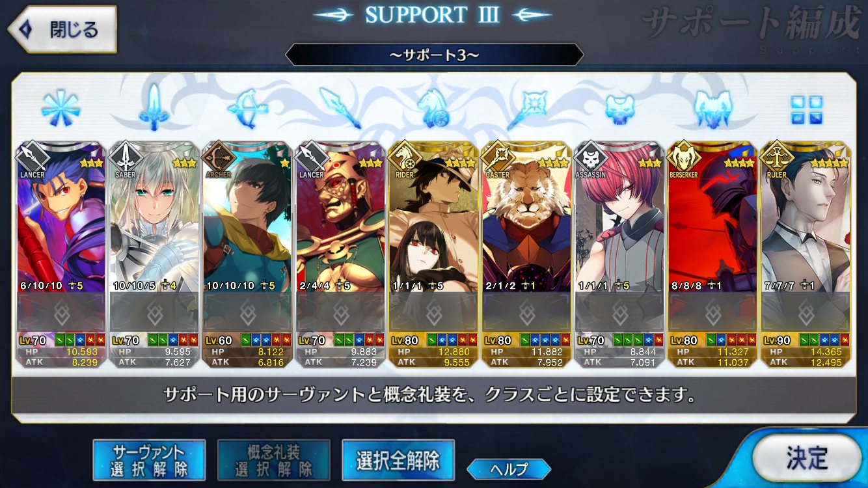The image size is (868, 488).
Task: Click 選択全解除 clear all button
Action: 398,460
